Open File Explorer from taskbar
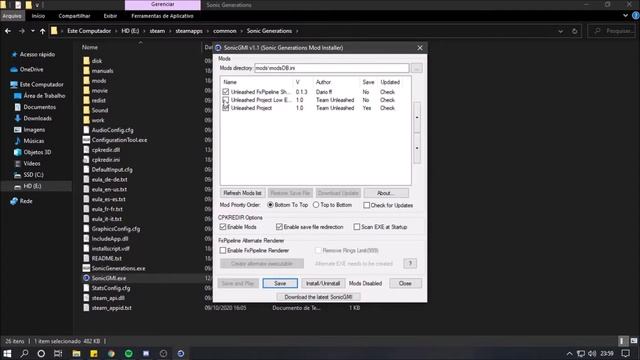The width and height of the screenshot is (640, 360). [x=76, y=353]
